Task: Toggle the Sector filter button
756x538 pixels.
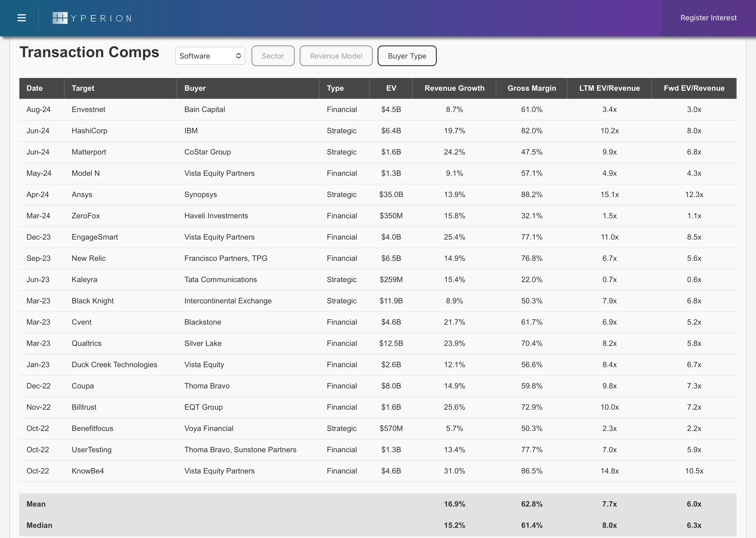Action: (x=273, y=56)
